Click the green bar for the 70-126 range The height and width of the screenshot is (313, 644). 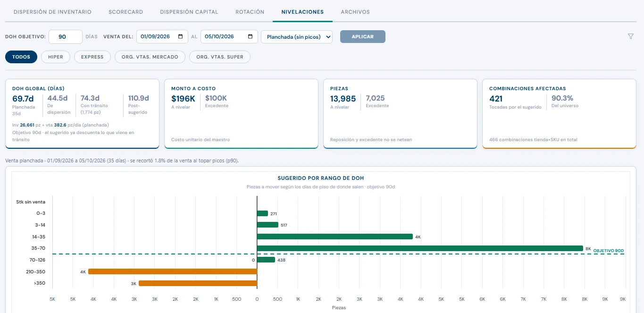[x=266, y=260]
